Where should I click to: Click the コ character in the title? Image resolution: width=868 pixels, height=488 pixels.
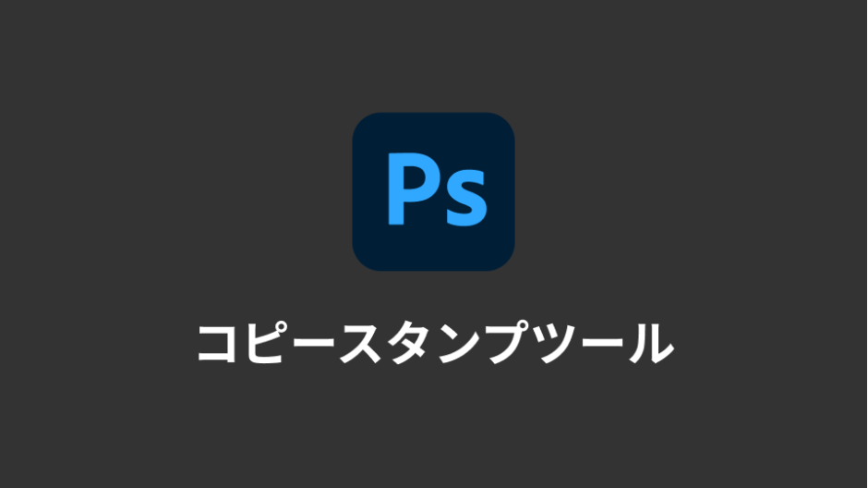218,344
